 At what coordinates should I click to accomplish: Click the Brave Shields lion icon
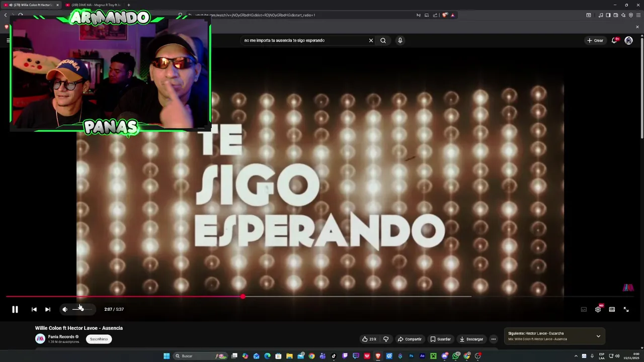click(444, 15)
